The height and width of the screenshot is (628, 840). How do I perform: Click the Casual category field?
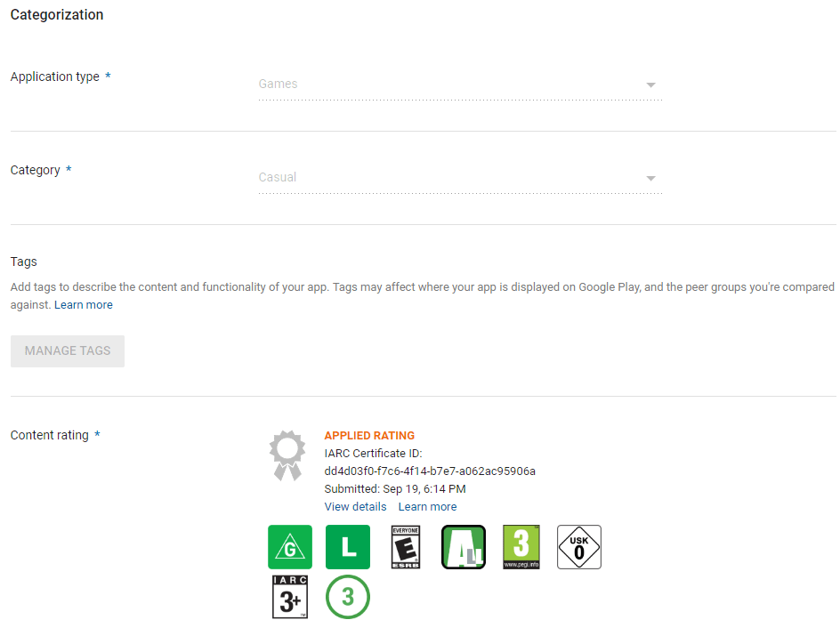coord(460,177)
